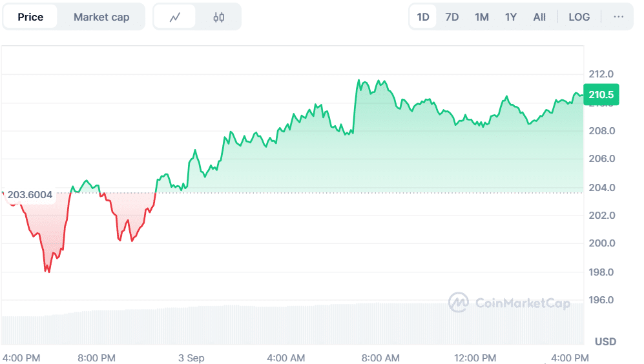Click the USD currency label
Viewport: 644px width, 364px height.
tap(605, 341)
